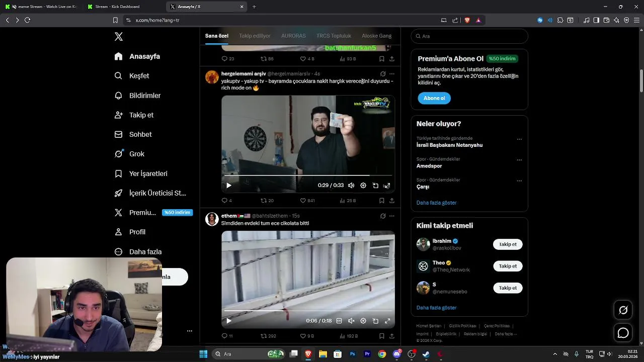
Task: Click Brave Shields lion icon
Action: (467, 20)
